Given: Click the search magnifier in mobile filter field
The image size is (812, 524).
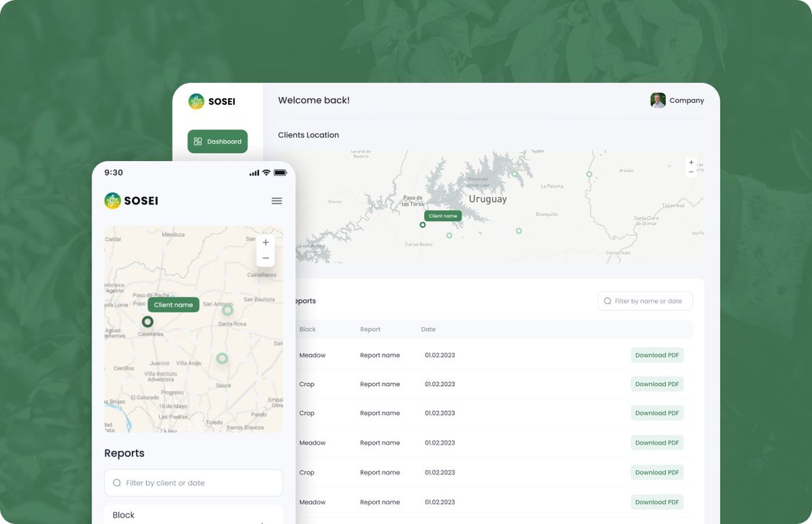Looking at the screenshot, I should (116, 483).
